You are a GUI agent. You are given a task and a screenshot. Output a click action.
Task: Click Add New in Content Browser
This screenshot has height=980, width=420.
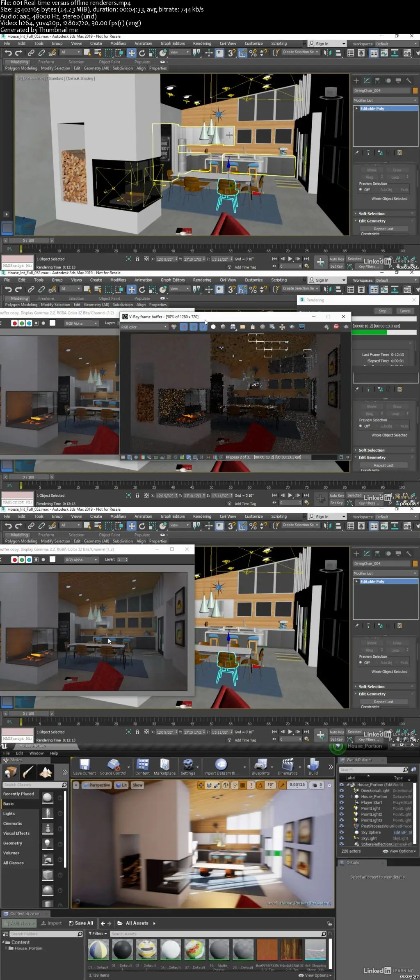point(20,923)
